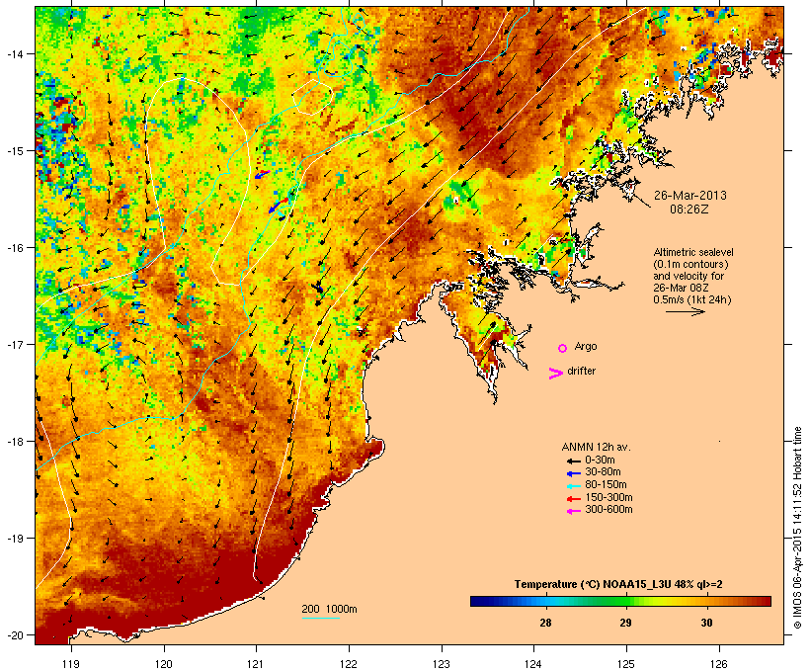Click the '26-Mar 08Z' text line

[681, 288]
